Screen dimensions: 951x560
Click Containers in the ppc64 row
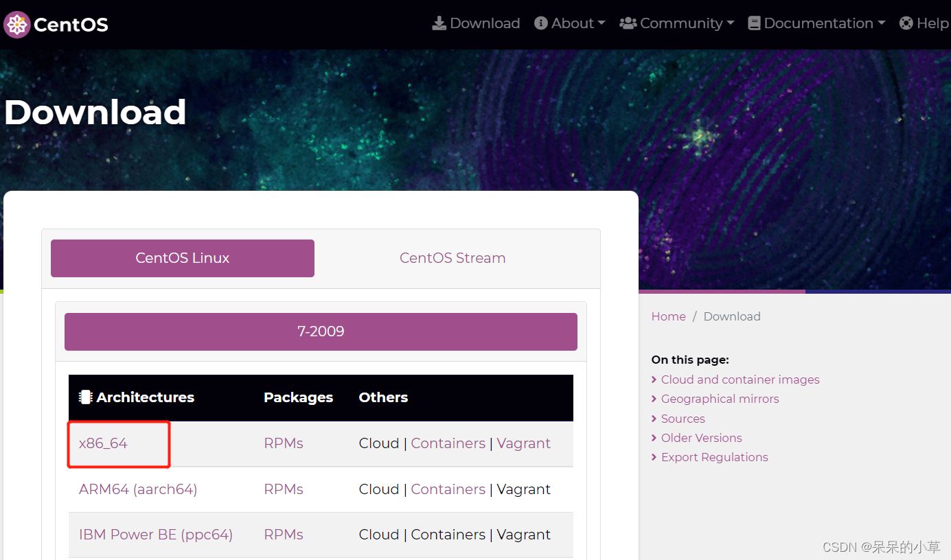pyautogui.click(x=448, y=535)
